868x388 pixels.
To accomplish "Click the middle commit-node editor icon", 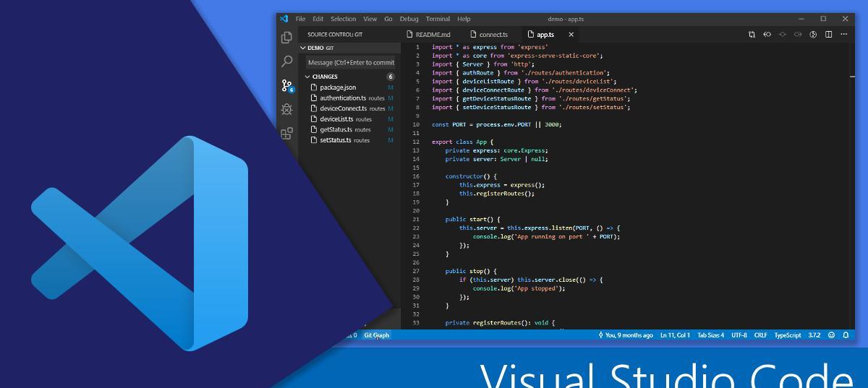I will 783,35.
